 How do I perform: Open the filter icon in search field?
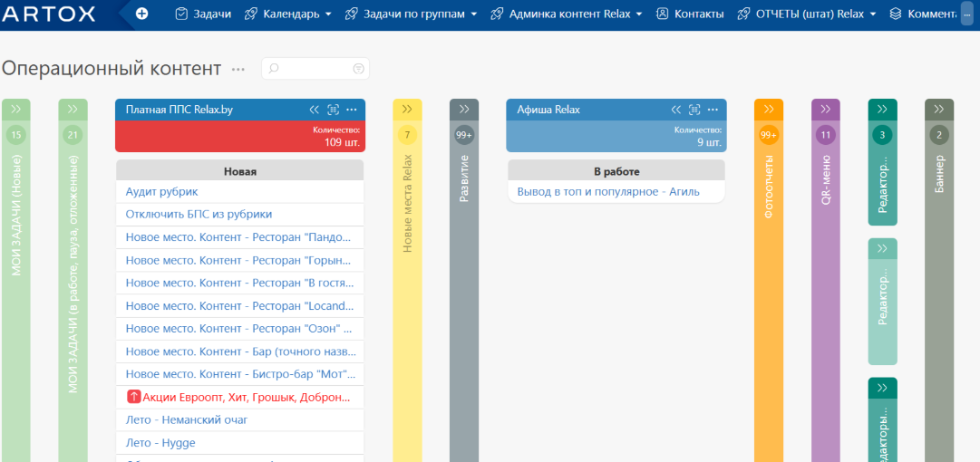tap(358, 69)
